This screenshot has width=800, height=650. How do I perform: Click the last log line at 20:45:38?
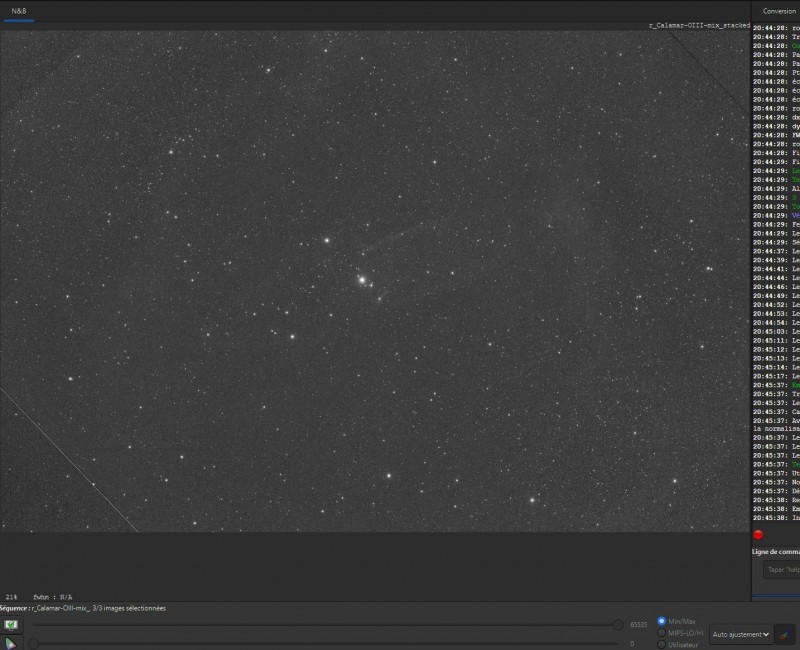coord(776,518)
